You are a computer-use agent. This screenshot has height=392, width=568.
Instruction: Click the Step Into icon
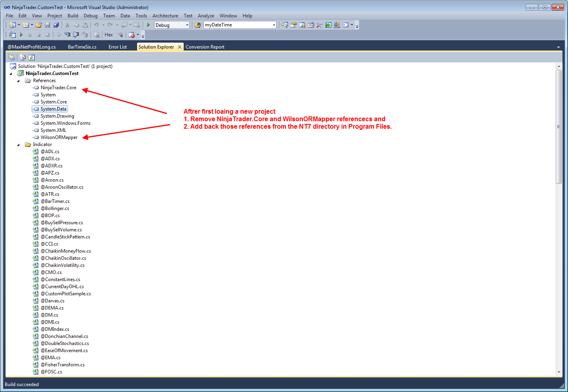(x=68, y=35)
